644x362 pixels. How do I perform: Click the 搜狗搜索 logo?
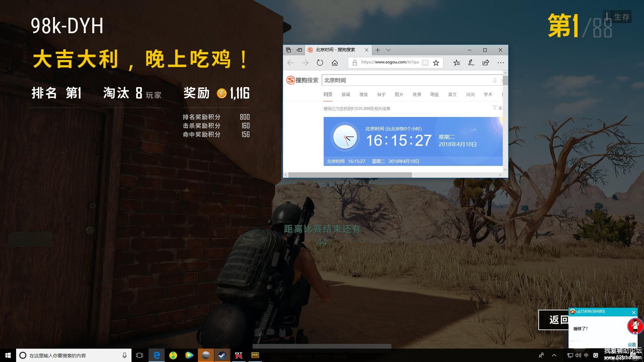(x=303, y=80)
